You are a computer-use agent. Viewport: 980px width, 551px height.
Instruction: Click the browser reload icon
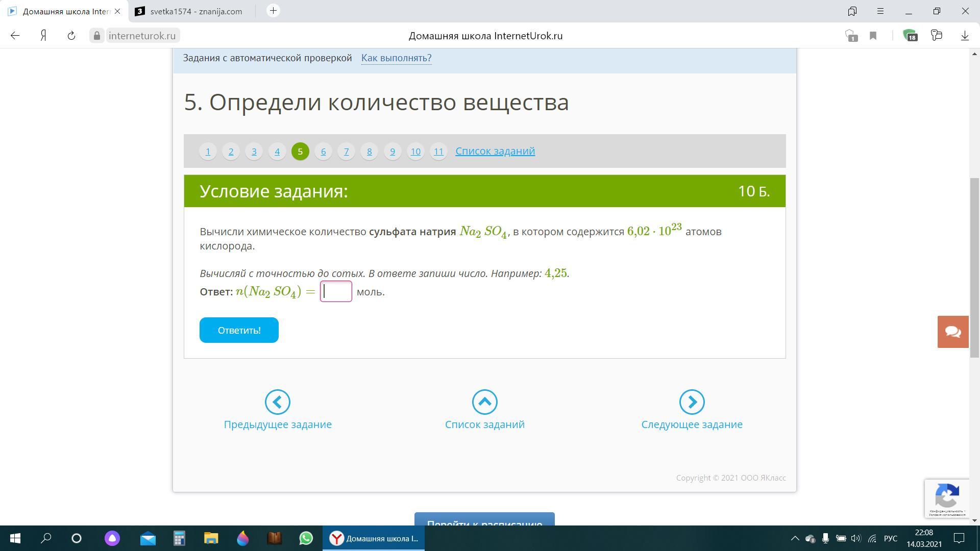tap(71, 36)
